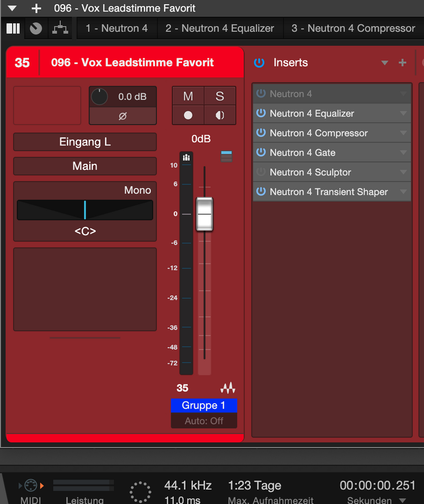Bypass Neutron 4 Gate power button
This screenshot has width=424, height=504.
[x=261, y=152]
